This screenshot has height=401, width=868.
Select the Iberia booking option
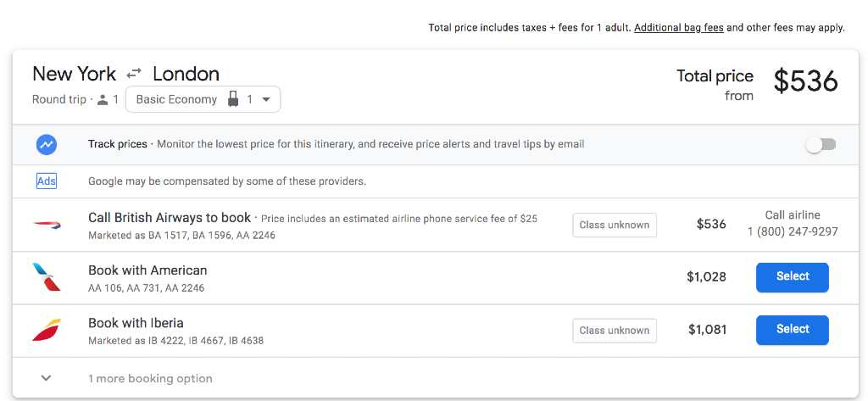click(x=793, y=330)
